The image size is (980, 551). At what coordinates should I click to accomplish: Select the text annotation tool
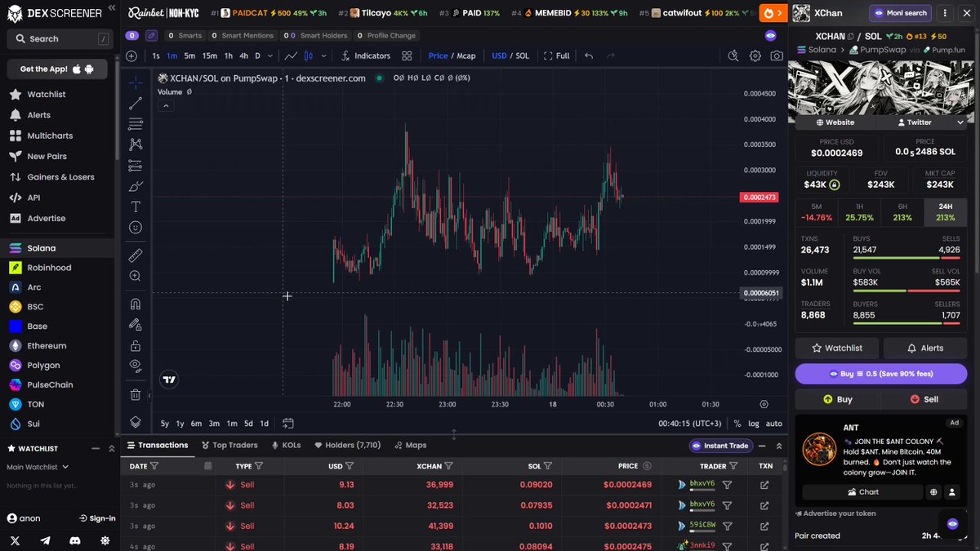point(136,207)
